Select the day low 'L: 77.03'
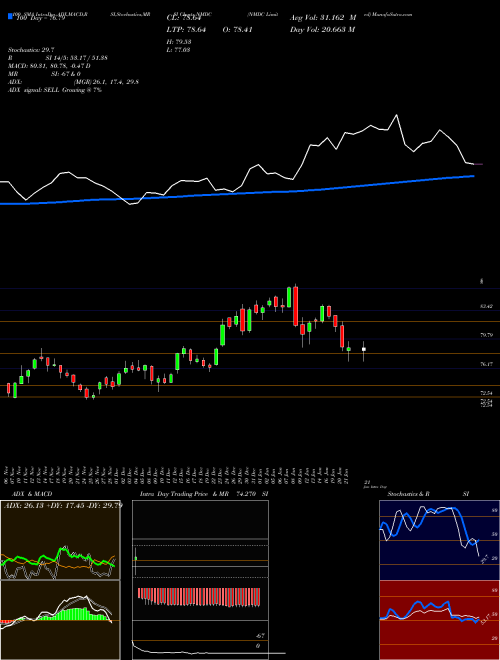 pos(179,50)
